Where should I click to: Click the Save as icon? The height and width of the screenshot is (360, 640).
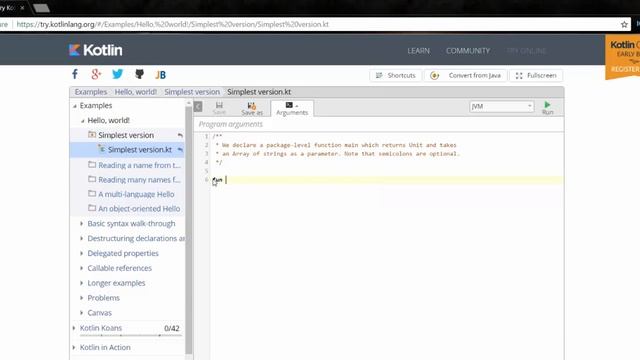(x=252, y=109)
